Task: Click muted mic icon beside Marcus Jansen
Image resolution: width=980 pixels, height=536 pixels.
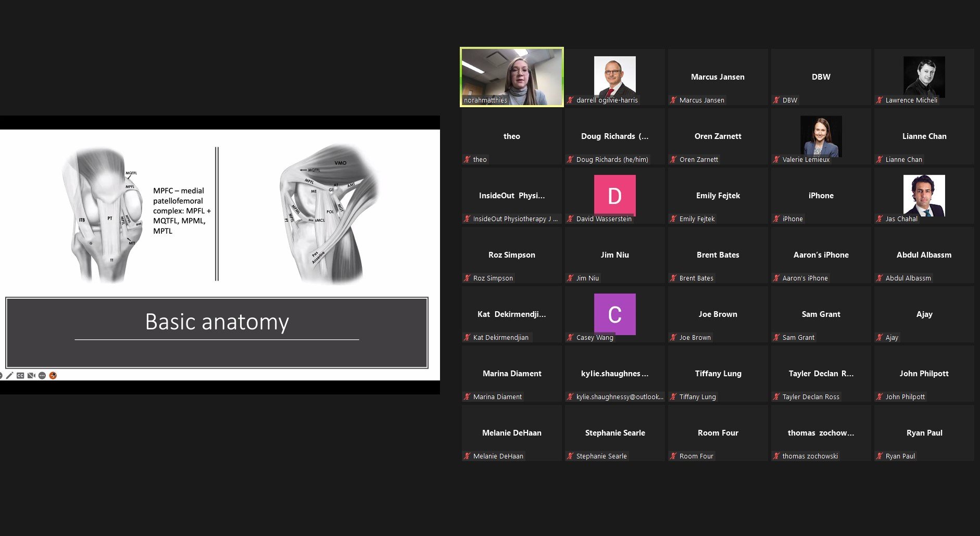Action: coord(673,100)
